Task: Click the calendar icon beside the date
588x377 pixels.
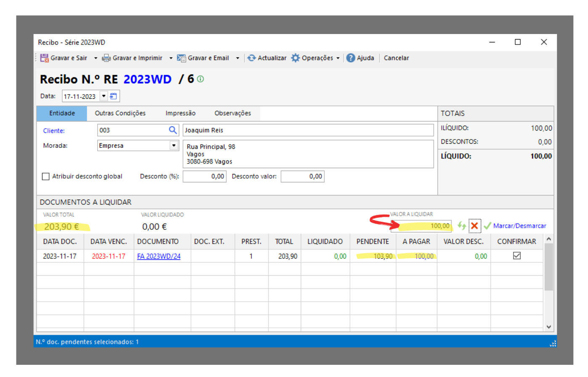Action: pyautogui.click(x=114, y=96)
